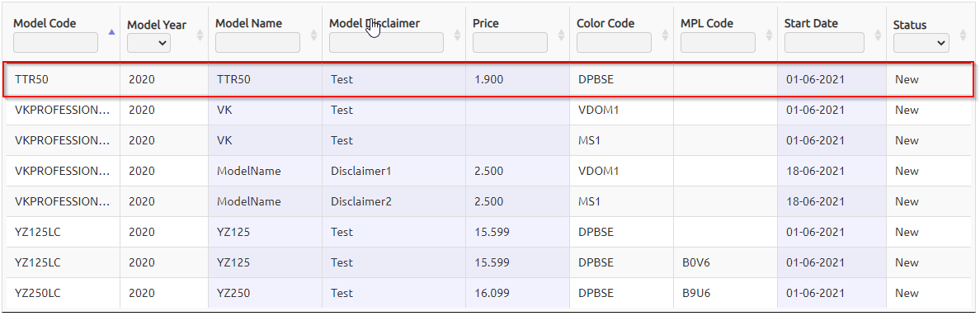This screenshot has width=980, height=316.
Task: Click Price column sort arrows
Action: click(x=561, y=35)
